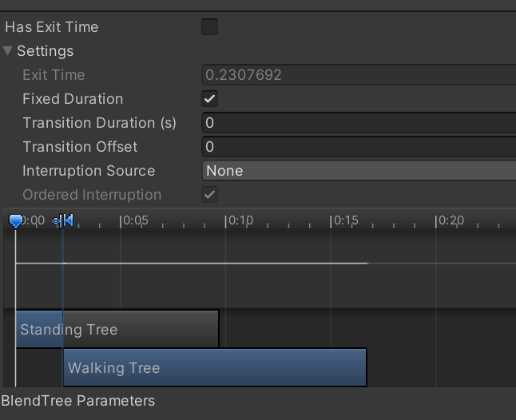Image resolution: width=516 pixels, height=420 pixels.
Task: Click the Exit Time value field
Action: pyautogui.click(x=359, y=75)
